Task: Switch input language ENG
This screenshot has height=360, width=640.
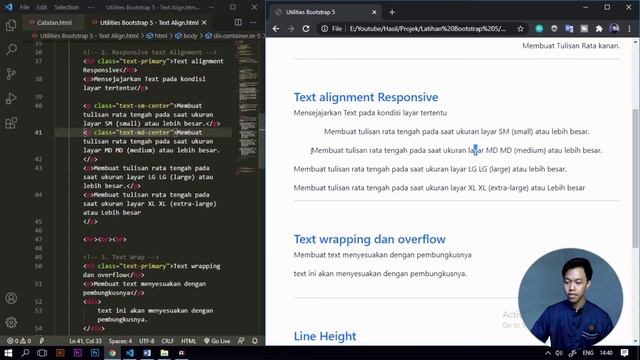Action: [588, 353]
